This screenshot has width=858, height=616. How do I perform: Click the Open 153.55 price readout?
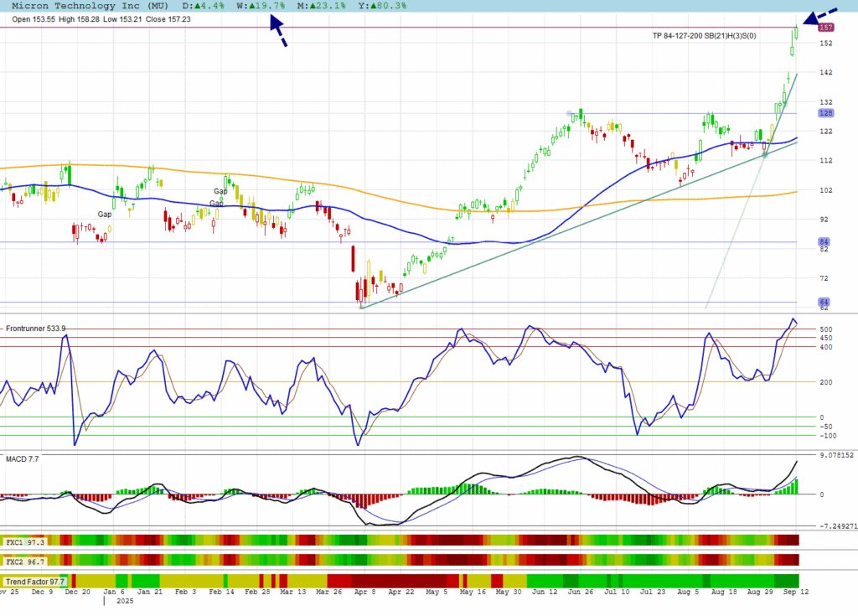click(34, 19)
